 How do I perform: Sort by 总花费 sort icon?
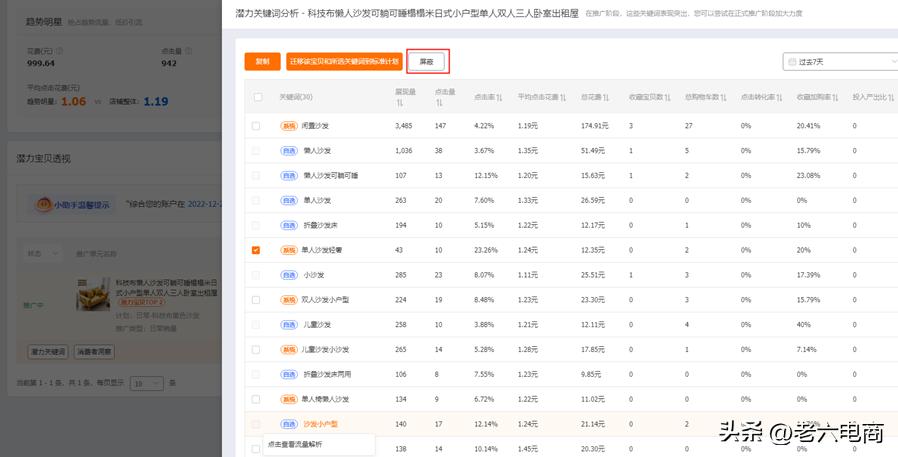click(x=606, y=97)
